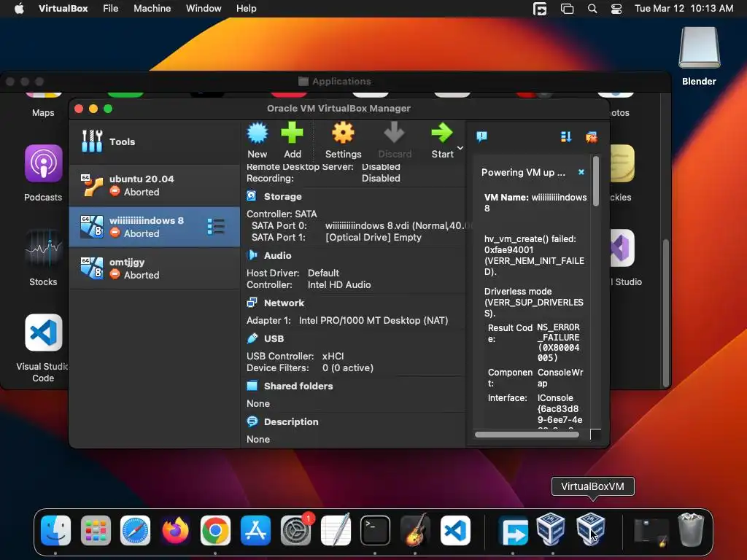Image resolution: width=747 pixels, height=560 pixels.
Task: Click the Intel PRO/1000 MT Desktop (NAT) adapter text
Action: point(373,321)
